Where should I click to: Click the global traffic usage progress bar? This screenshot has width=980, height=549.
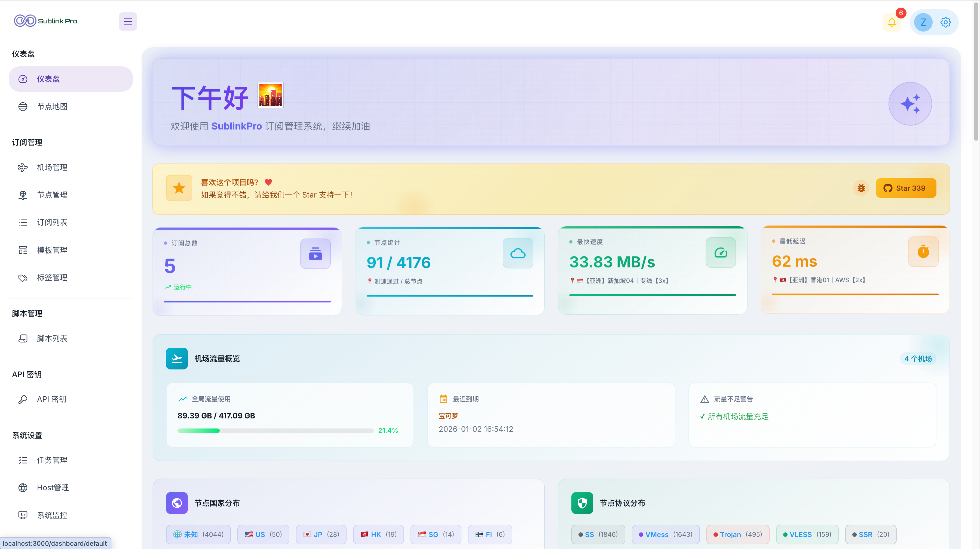click(275, 431)
